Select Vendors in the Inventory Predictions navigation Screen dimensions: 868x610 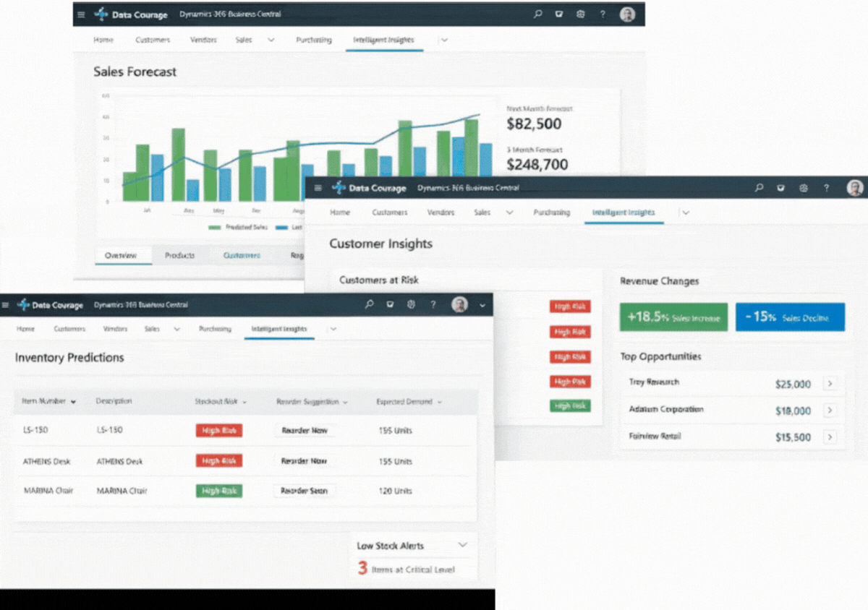(x=115, y=329)
